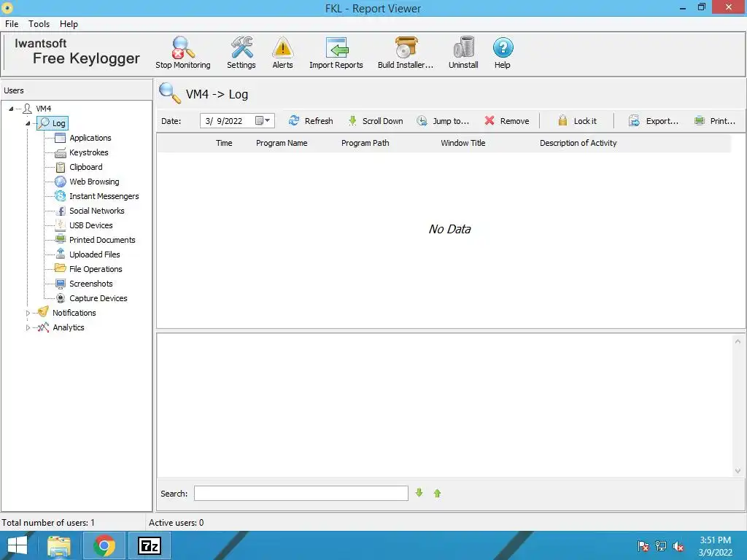This screenshot has height=560, width=747.
Task: Click the Remove button
Action: [x=507, y=121]
